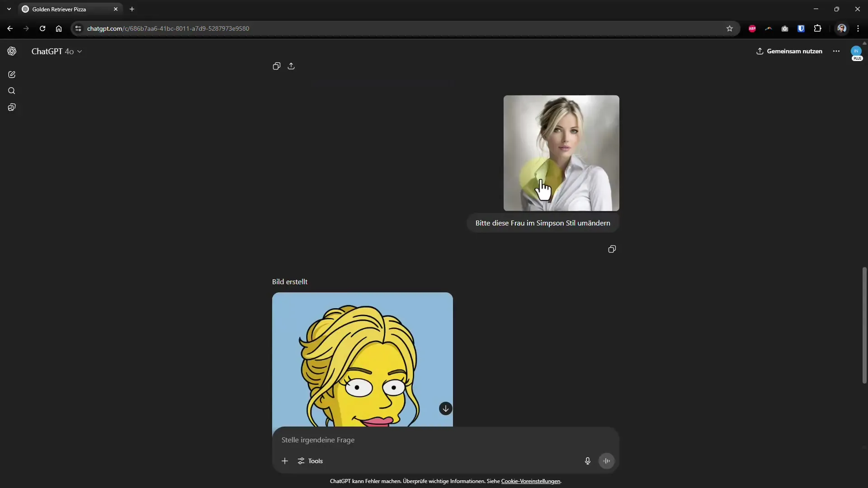Open the generated Simpson-style cartoon image
Screen dimensions: 868x488
pyautogui.click(x=363, y=360)
